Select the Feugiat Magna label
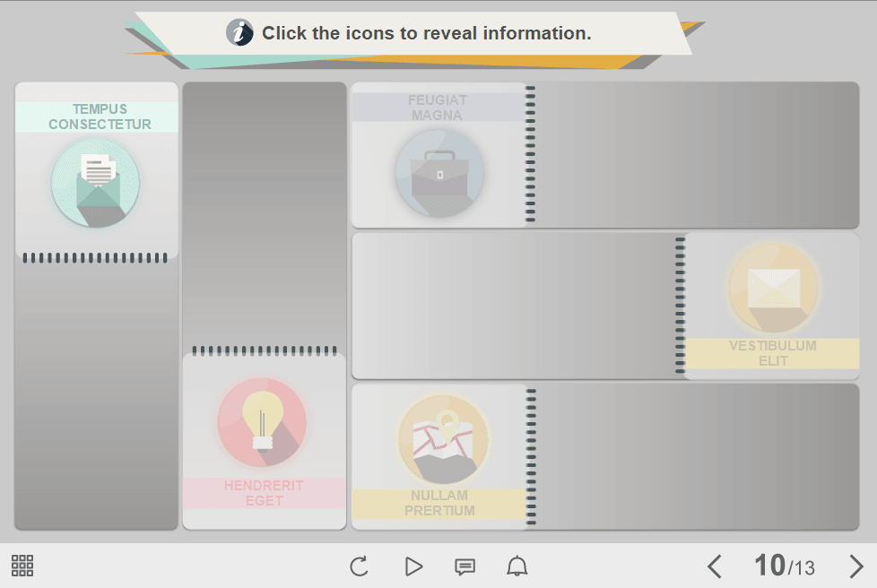The height and width of the screenshot is (588, 877). pyautogui.click(x=438, y=108)
